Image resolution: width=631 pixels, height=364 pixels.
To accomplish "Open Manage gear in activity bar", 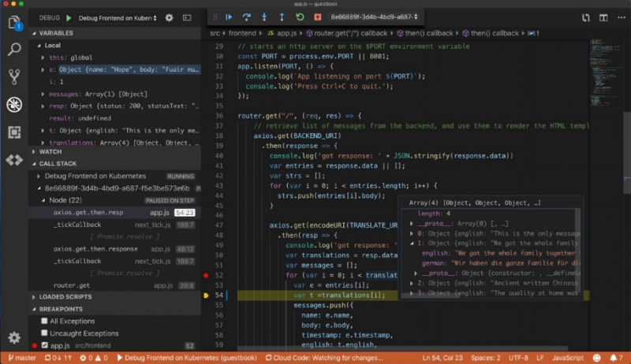I will 14,337.
